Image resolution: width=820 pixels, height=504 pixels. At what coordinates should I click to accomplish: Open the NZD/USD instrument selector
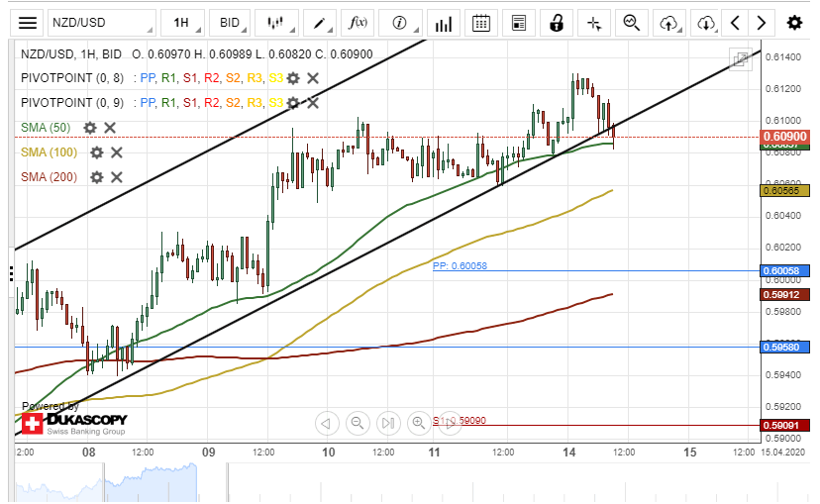coord(102,23)
